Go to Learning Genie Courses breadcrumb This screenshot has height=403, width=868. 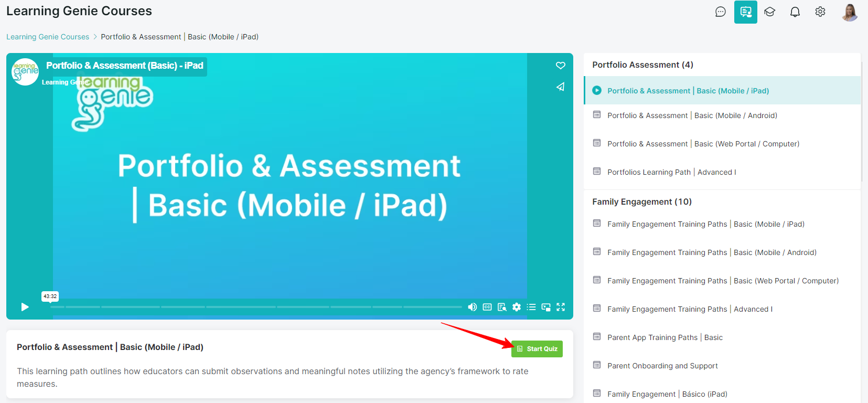point(48,37)
